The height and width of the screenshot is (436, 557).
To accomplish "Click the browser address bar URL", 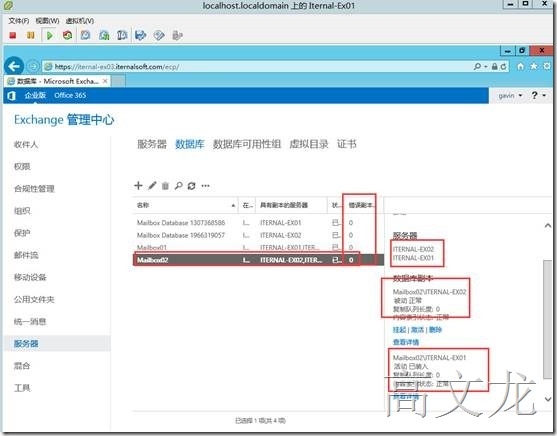I will coord(117,66).
